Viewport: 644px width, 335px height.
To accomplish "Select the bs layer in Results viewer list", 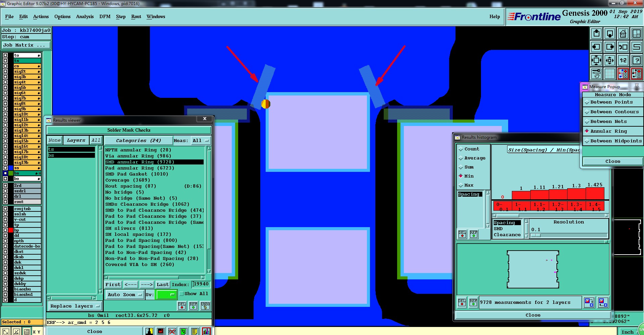I will (x=71, y=155).
